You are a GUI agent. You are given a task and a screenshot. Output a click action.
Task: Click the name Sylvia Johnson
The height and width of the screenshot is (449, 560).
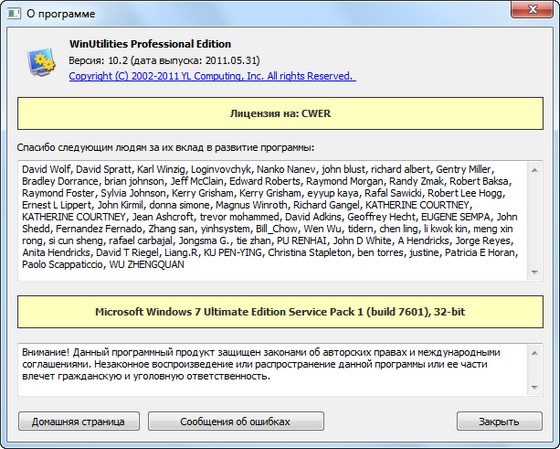click(133, 193)
